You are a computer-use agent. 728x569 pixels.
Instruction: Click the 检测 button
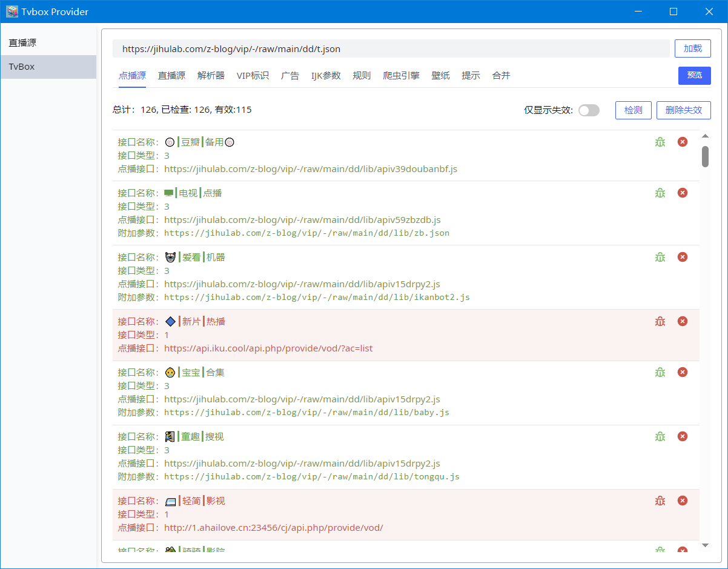pos(634,110)
